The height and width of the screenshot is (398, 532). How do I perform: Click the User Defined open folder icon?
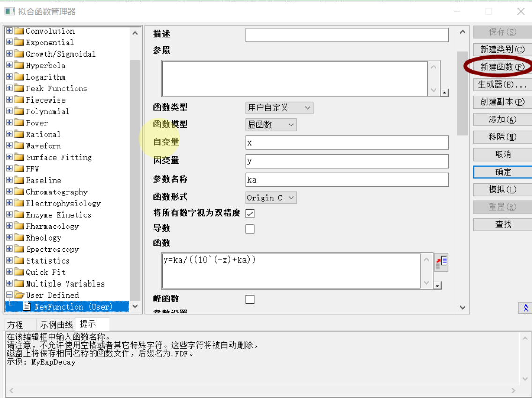(19, 295)
